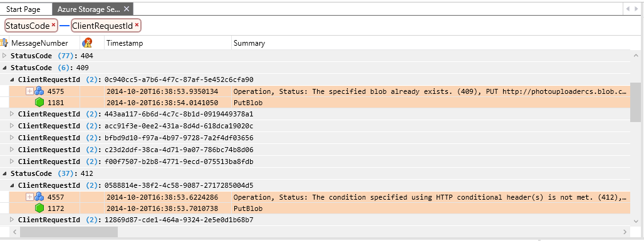
Task: Select message number 1172
Action: [56, 208]
